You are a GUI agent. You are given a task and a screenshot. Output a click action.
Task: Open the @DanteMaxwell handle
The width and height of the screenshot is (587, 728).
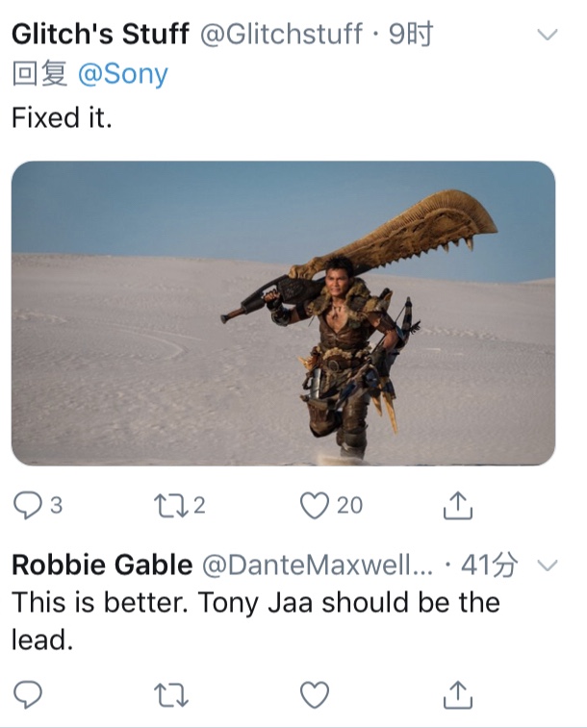318,565
